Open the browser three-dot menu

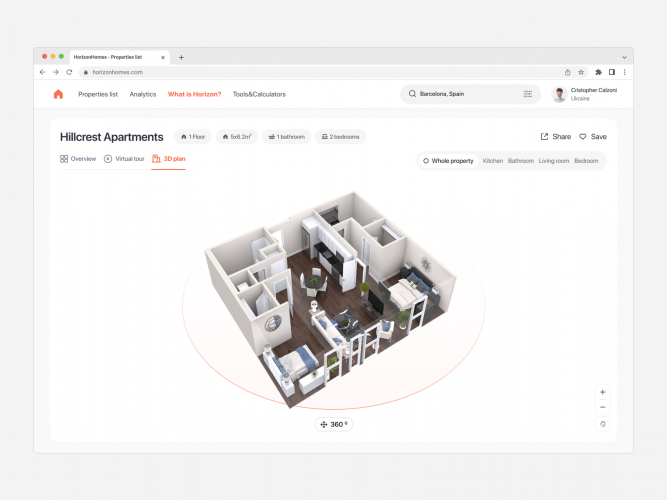click(624, 72)
